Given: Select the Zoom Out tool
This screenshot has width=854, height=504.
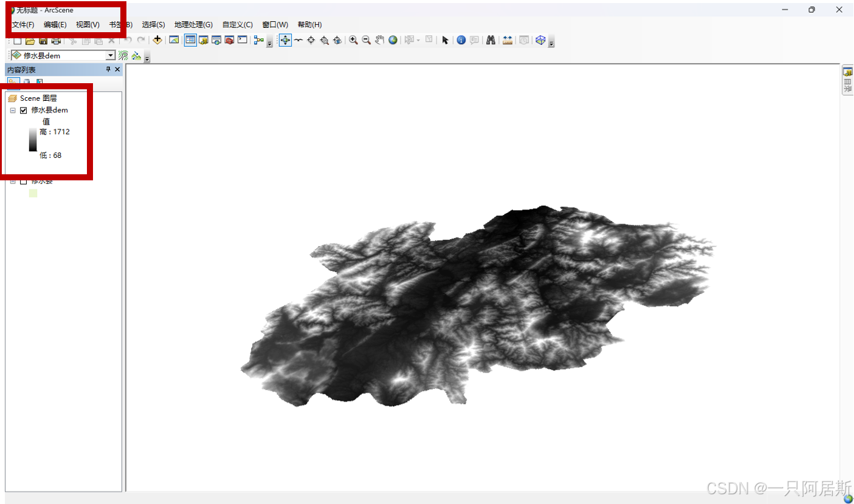Looking at the screenshot, I should [x=367, y=40].
